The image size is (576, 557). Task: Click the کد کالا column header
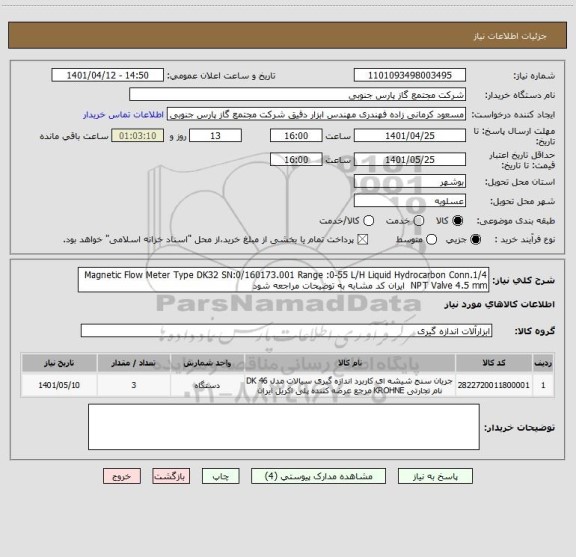(494, 363)
